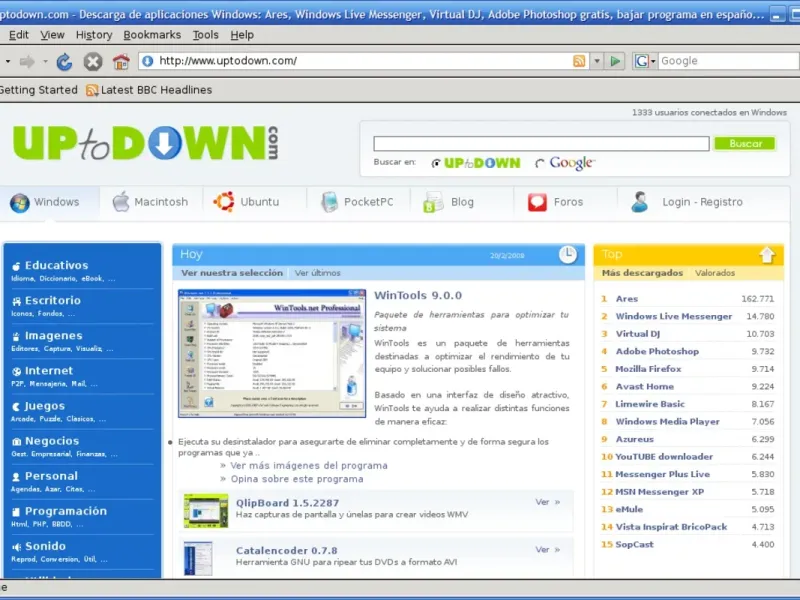
Task: Open the Help menu
Action: coord(242,35)
